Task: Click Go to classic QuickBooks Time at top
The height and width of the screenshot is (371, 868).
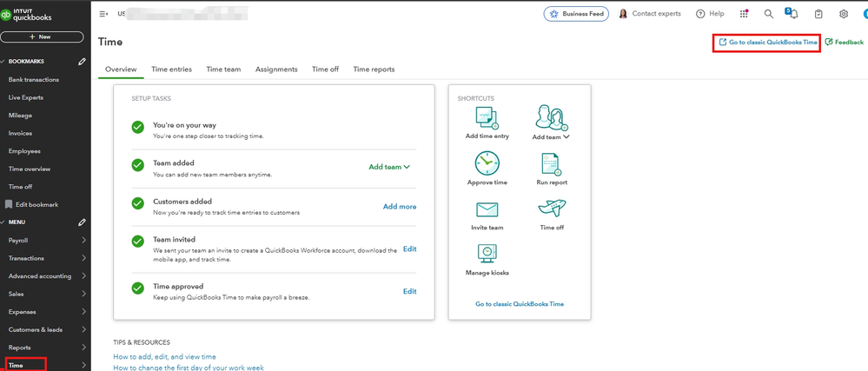Action: pyautogui.click(x=767, y=42)
